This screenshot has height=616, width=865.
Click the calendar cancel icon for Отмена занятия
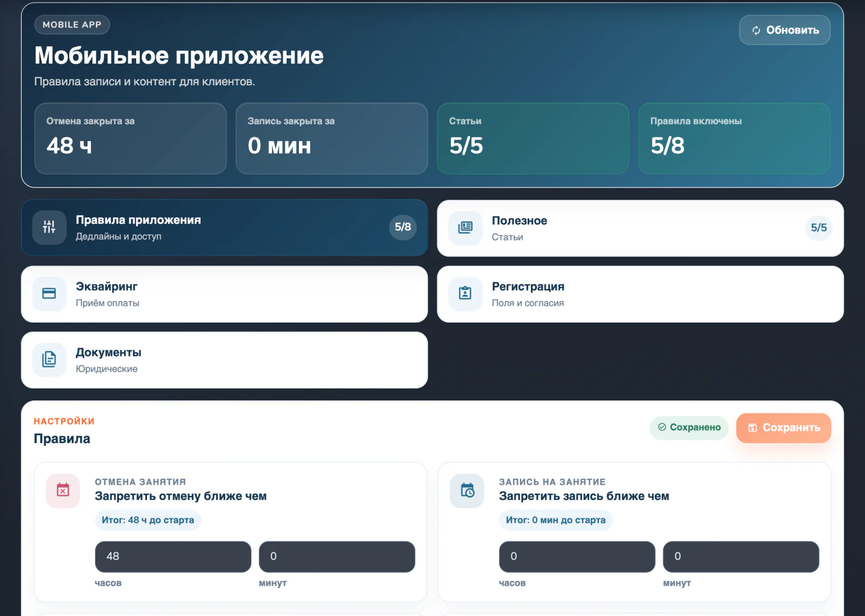click(63, 490)
